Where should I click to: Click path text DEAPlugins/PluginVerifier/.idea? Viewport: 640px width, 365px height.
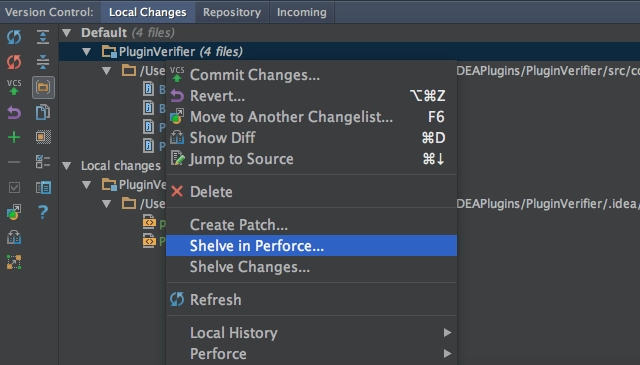[x=546, y=203]
